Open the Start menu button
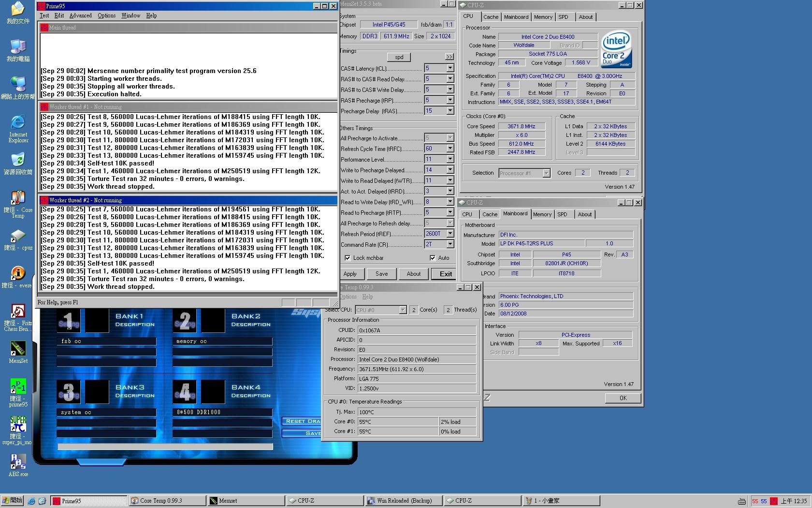Screen dimensions: 812x508 click(x=13, y=501)
